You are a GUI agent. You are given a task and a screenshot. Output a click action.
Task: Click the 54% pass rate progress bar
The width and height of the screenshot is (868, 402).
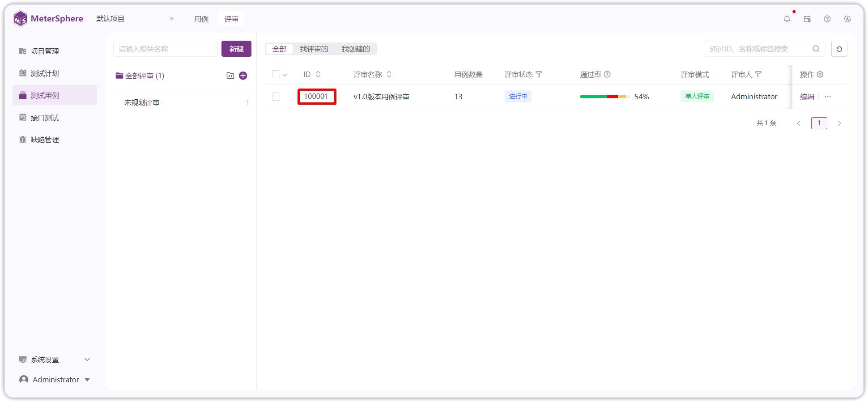[605, 97]
